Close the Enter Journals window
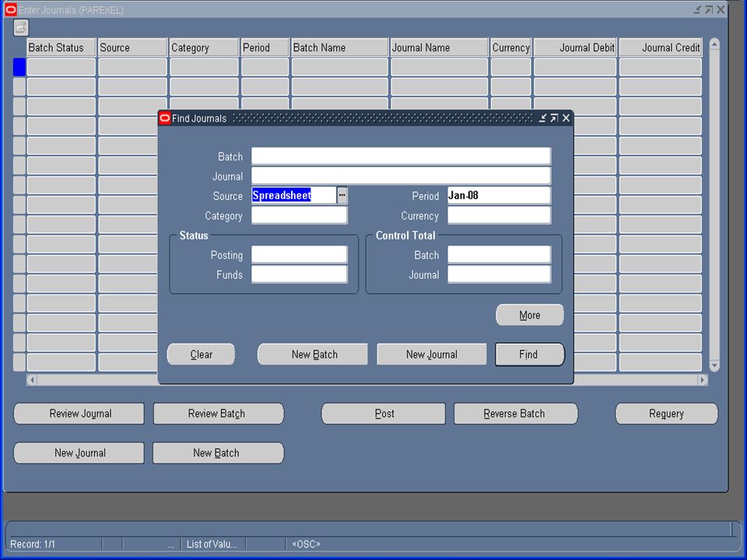The image size is (747, 560). (x=721, y=9)
